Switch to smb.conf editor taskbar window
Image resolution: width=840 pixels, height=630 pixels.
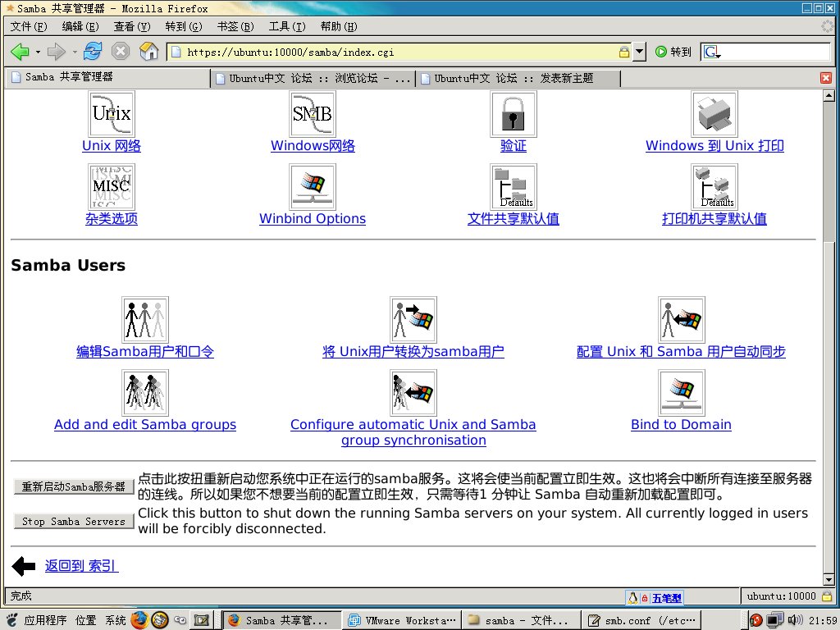(x=641, y=620)
